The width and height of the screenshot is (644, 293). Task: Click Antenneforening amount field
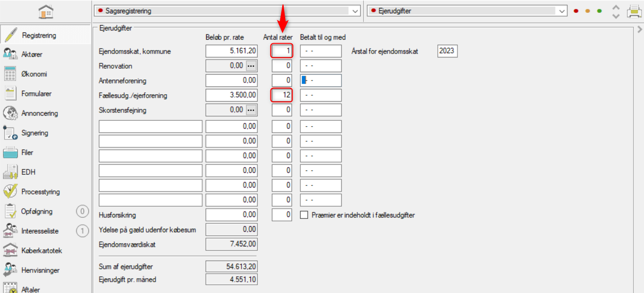click(232, 80)
